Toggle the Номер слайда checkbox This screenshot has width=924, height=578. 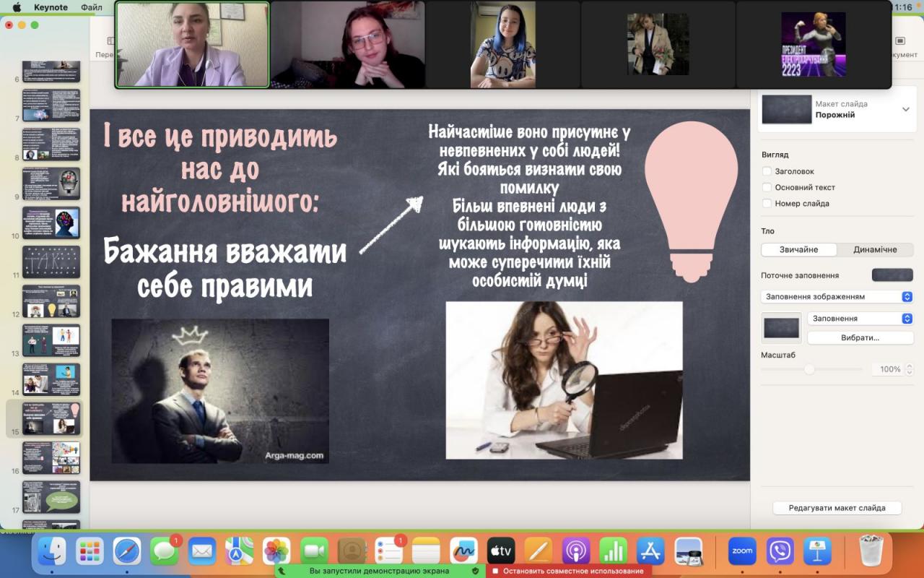(767, 203)
